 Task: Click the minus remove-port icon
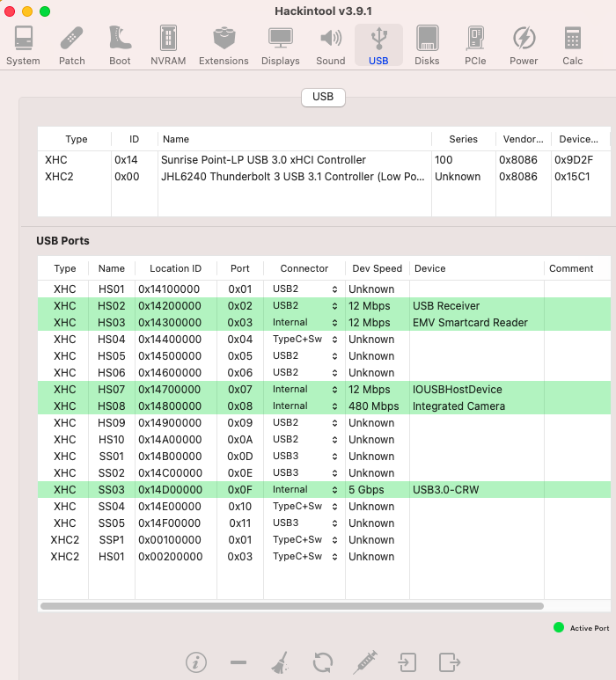pos(238,662)
